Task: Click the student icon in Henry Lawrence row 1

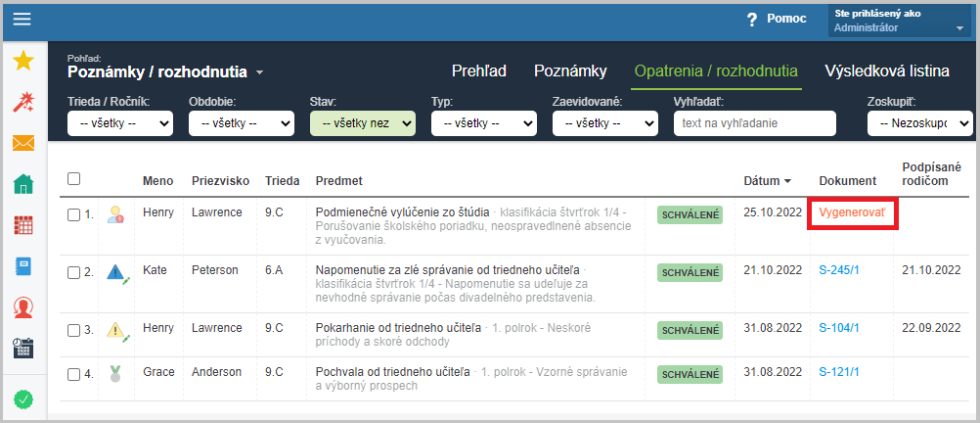Action: [115, 214]
